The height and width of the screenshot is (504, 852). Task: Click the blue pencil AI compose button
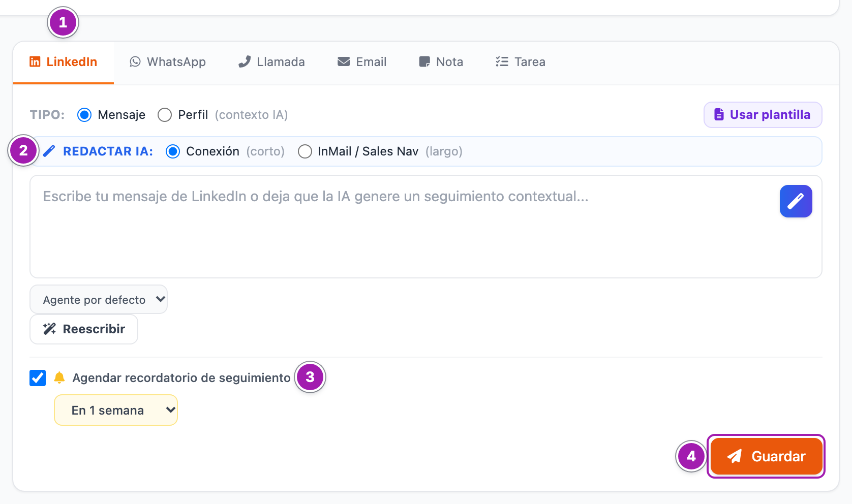coord(796,201)
